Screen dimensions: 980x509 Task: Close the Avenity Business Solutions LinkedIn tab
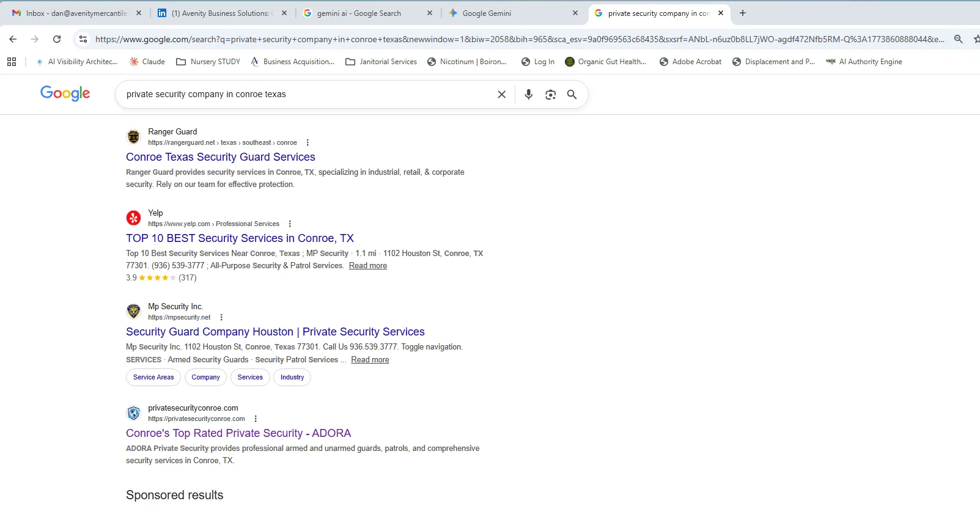point(284,13)
